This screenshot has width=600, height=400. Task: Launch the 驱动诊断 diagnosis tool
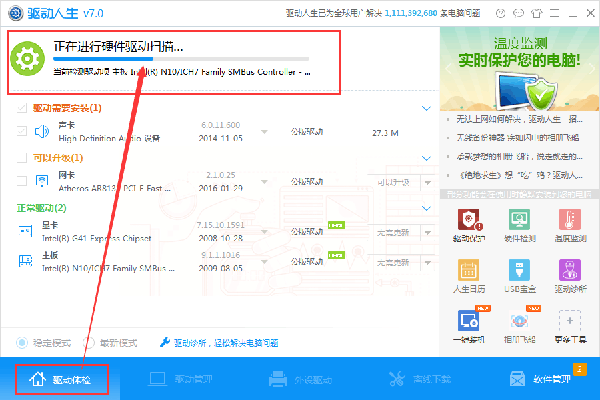570,276
